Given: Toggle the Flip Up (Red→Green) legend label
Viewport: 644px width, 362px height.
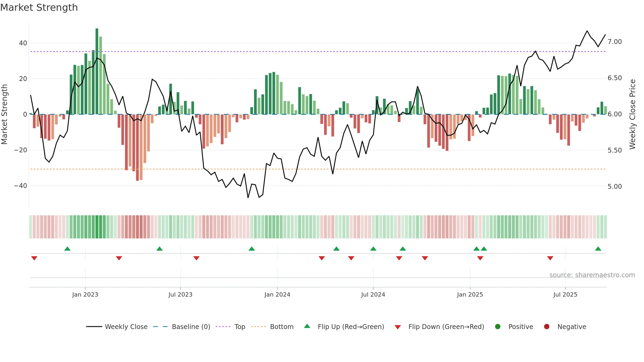Looking at the screenshot, I should pyautogui.click(x=351, y=327).
